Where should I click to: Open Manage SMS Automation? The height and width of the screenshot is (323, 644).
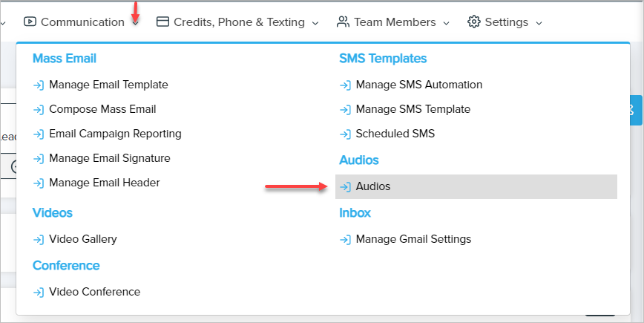click(x=418, y=85)
